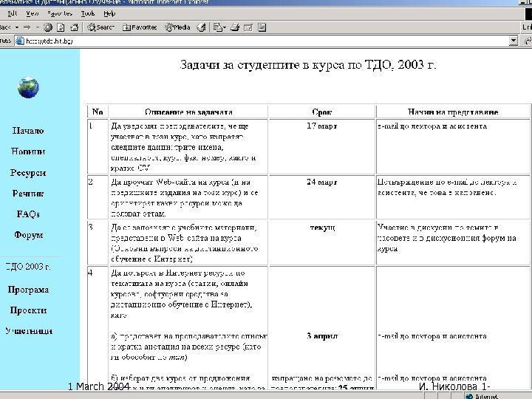532x399 pixels.
Task: Click the page heading Задачи за студентите
Action: coord(308,64)
